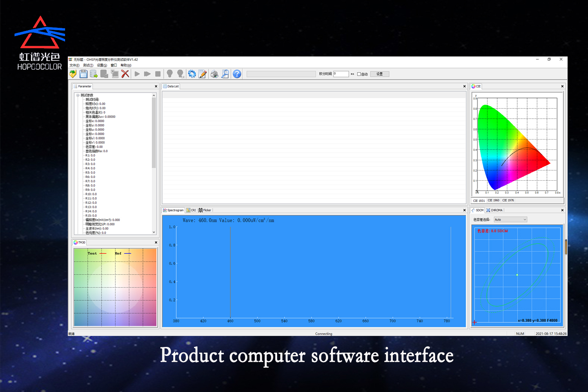Viewport: 588px width, 392px height.
Task: Click the notepad with pencil edit icon
Action: [202, 74]
